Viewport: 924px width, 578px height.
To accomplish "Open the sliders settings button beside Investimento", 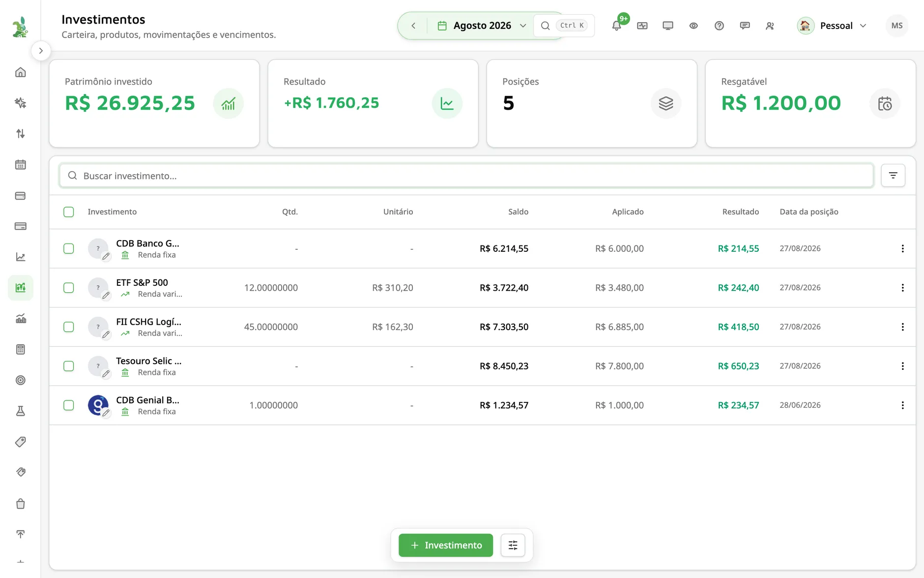I will coord(513,545).
